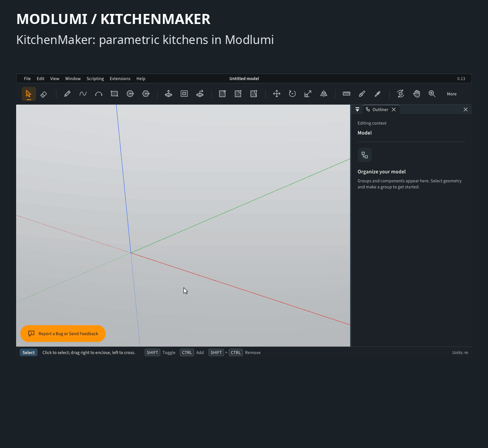This screenshot has height=448, width=488.
Task: Click the Untitled model title
Action: 244,79
